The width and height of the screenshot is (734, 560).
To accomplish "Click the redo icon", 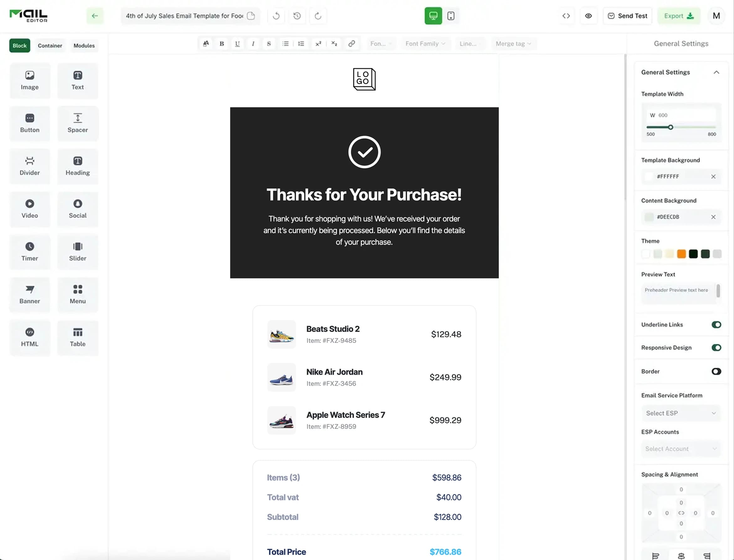I will click(x=318, y=16).
